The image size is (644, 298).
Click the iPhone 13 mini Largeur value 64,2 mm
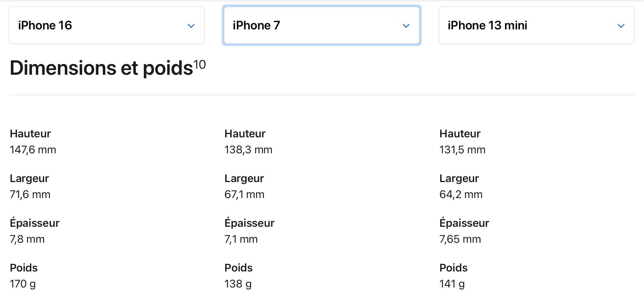click(x=461, y=195)
